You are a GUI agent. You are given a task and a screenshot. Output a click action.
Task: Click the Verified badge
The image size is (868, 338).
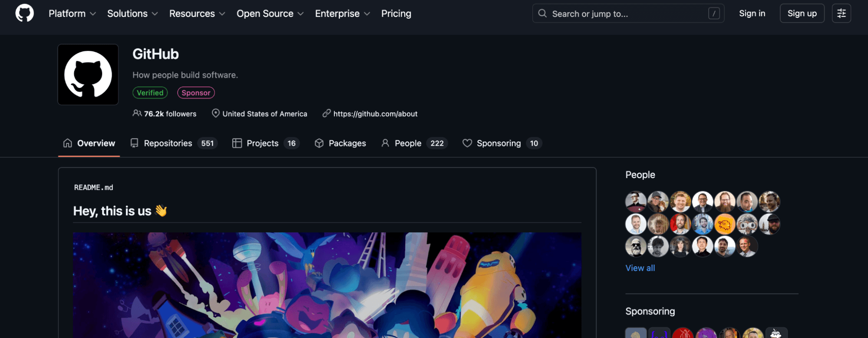tap(150, 93)
